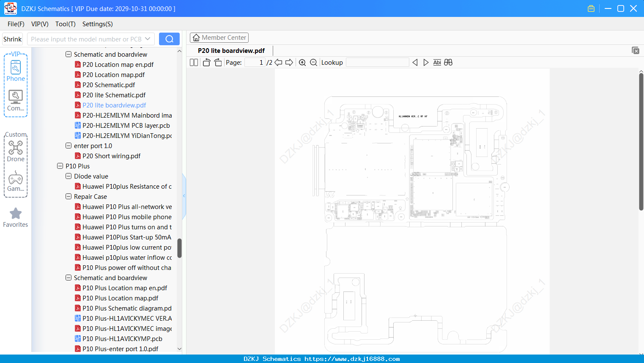Open P20-HL2EMILYM YiDianTong file
Viewport: 644px width, 363px height.
tap(127, 135)
